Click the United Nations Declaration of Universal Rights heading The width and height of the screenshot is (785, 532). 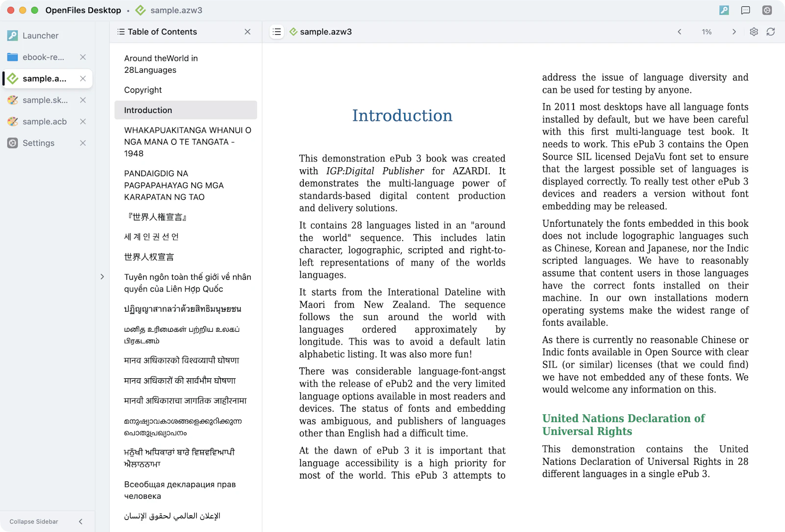[x=624, y=425]
